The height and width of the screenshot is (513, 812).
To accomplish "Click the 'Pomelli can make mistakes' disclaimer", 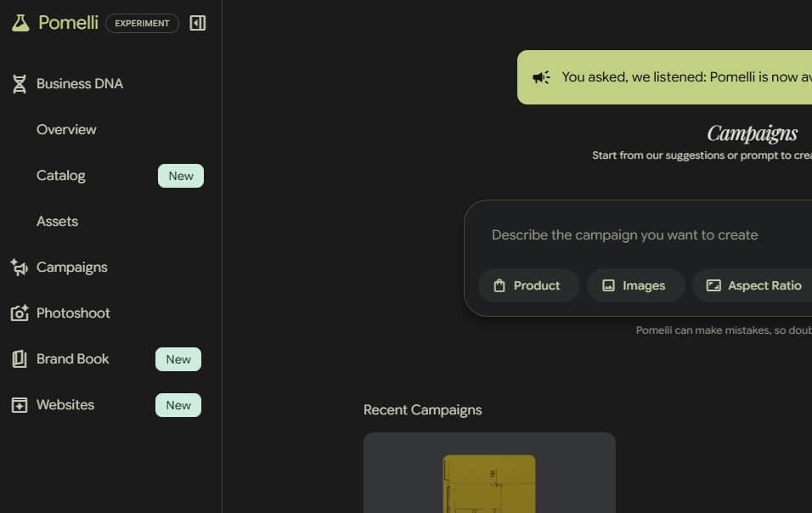I will pyautogui.click(x=724, y=330).
